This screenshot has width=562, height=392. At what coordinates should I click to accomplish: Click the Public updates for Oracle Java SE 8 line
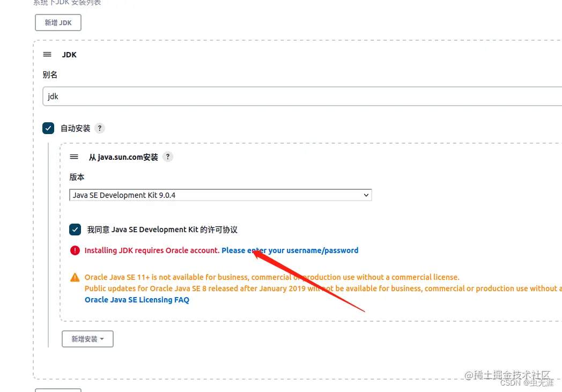click(x=323, y=289)
